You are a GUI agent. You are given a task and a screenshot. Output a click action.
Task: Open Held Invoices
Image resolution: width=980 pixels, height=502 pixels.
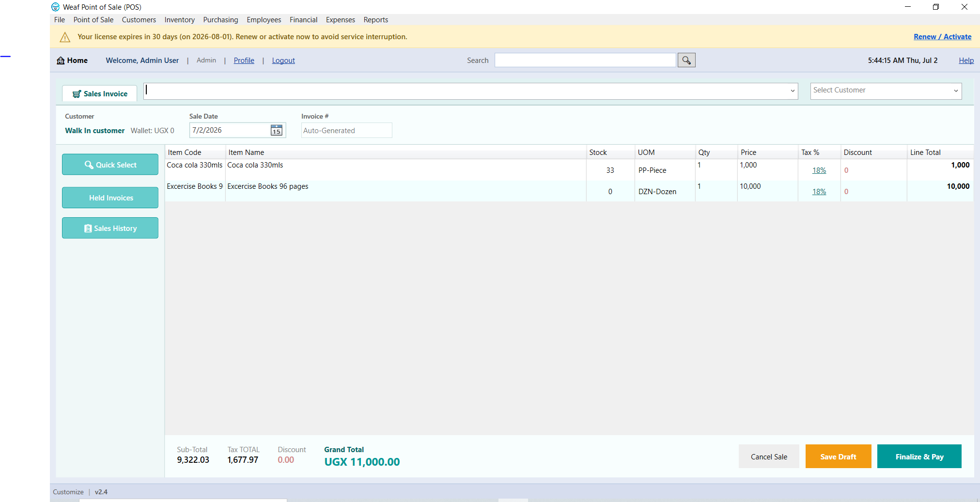(110, 198)
